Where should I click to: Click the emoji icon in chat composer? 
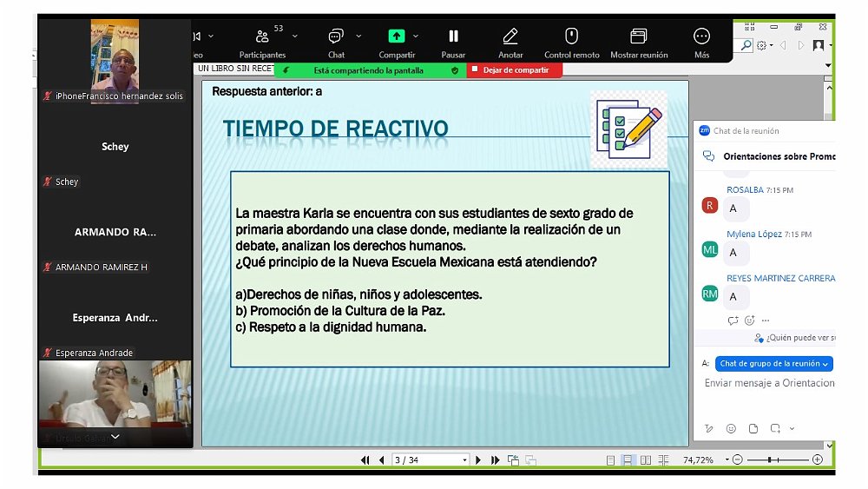(x=731, y=428)
